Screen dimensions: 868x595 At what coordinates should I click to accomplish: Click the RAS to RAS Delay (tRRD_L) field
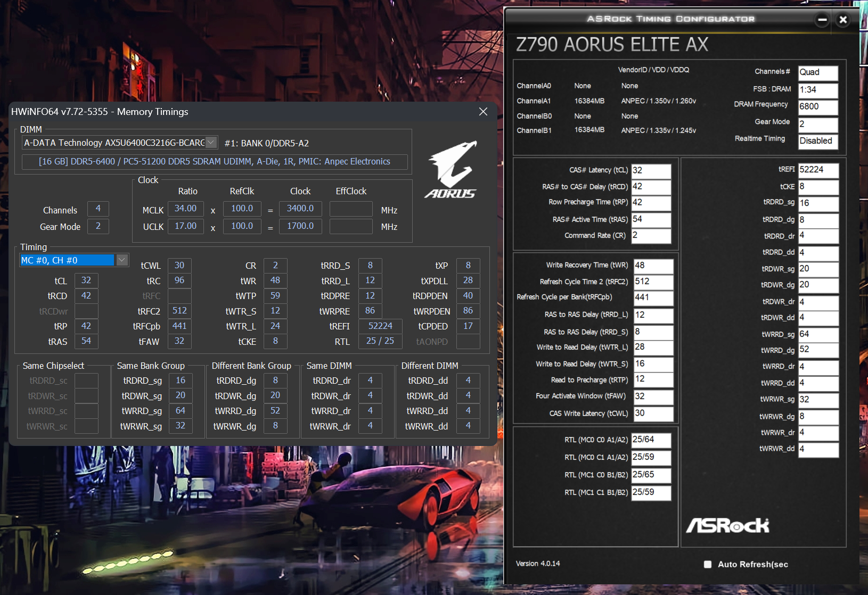pyautogui.click(x=653, y=316)
